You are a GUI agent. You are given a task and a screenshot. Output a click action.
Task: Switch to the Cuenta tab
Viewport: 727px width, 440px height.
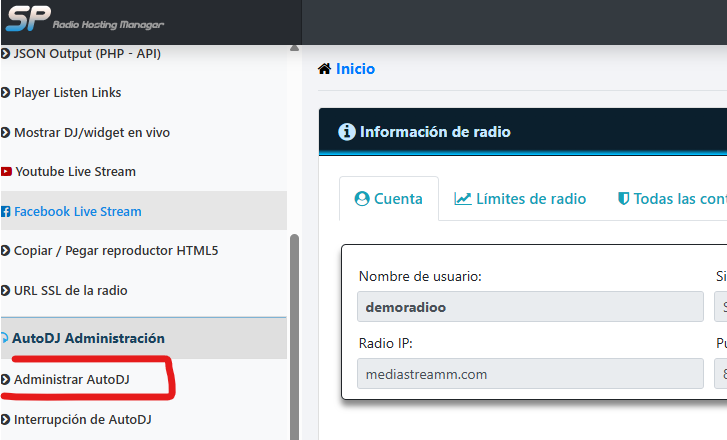click(x=388, y=199)
